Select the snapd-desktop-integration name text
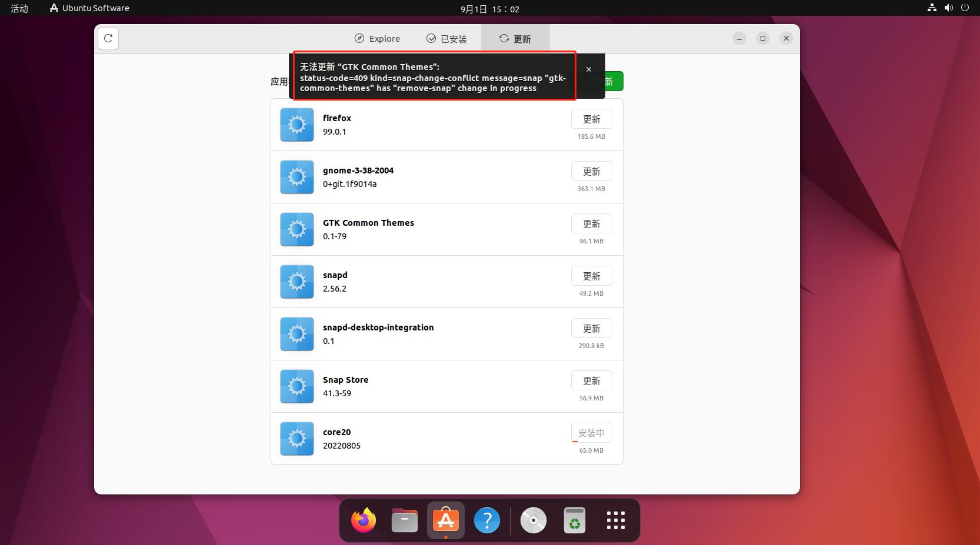 [x=378, y=327]
